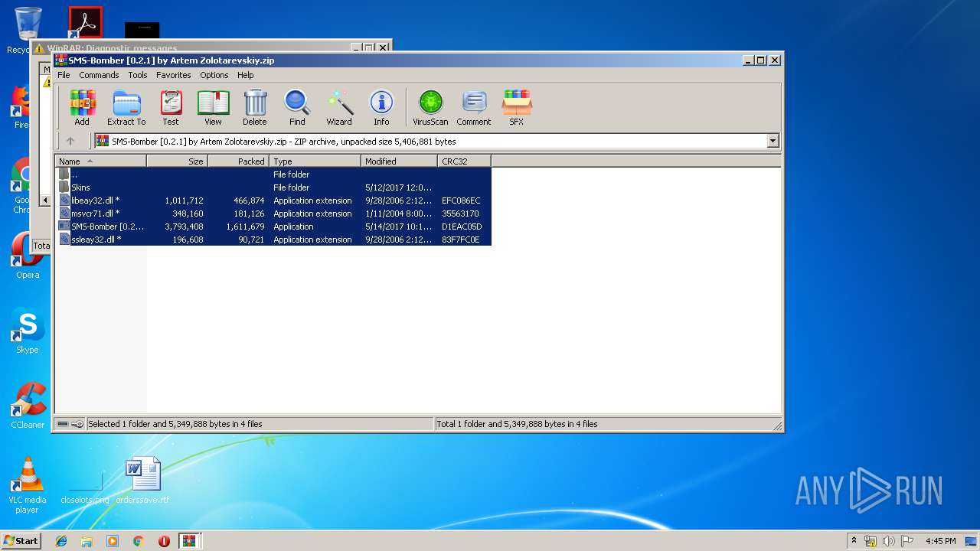This screenshot has height=551, width=980.
Task: Open Windows Media Player taskbar icon
Action: [x=113, y=541]
